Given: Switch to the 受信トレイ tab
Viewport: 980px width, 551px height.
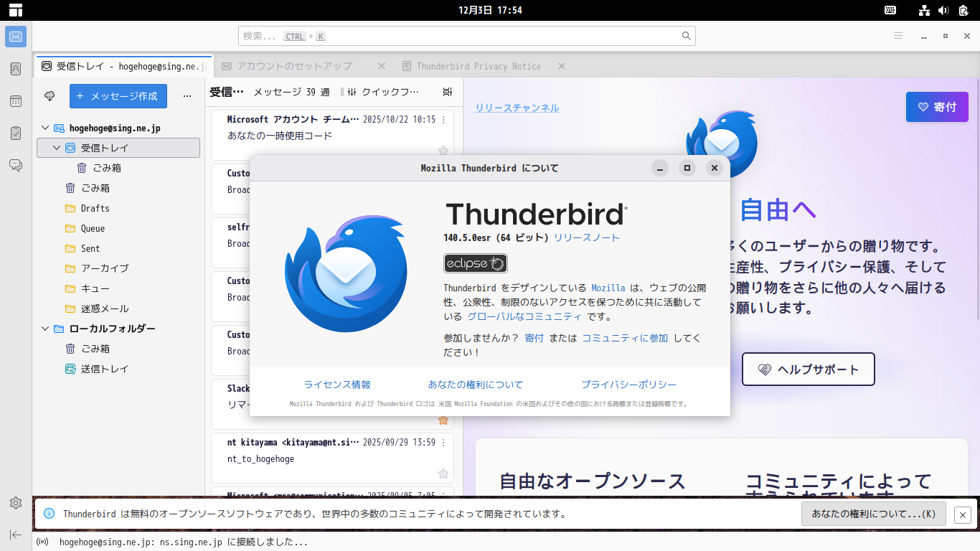Looking at the screenshot, I should pos(123,66).
